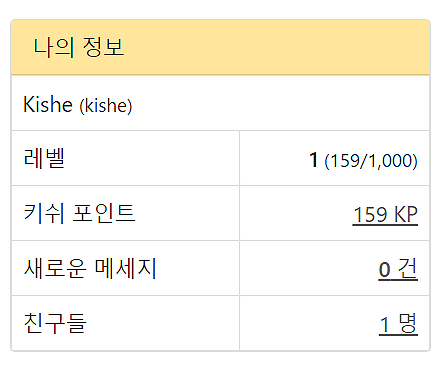Click the display name Kishe

pyautogui.click(x=48, y=104)
